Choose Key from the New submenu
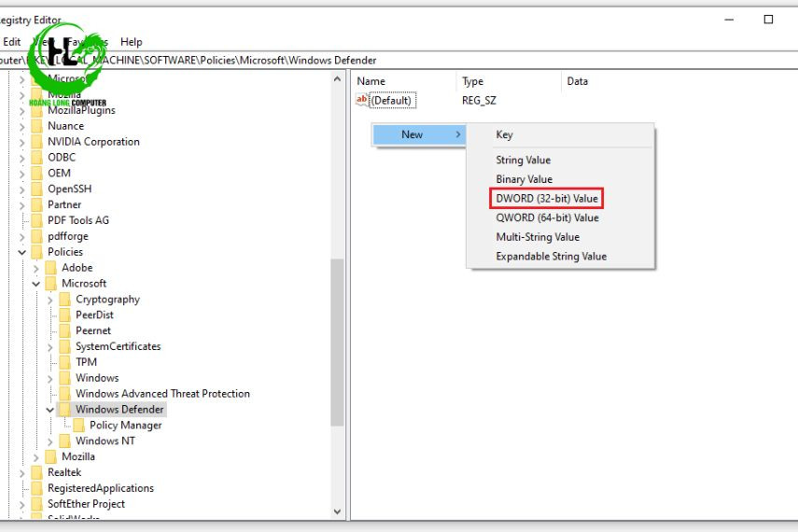The width and height of the screenshot is (798, 532). (504, 134)
